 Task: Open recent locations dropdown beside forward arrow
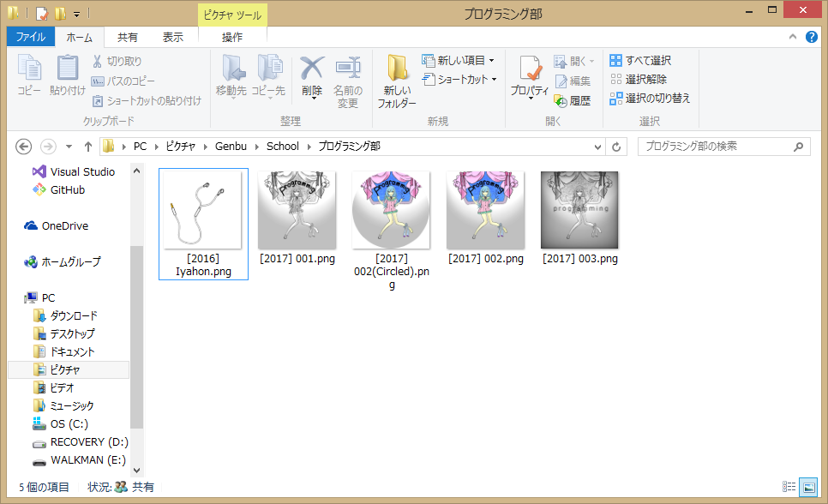point(69,147)
